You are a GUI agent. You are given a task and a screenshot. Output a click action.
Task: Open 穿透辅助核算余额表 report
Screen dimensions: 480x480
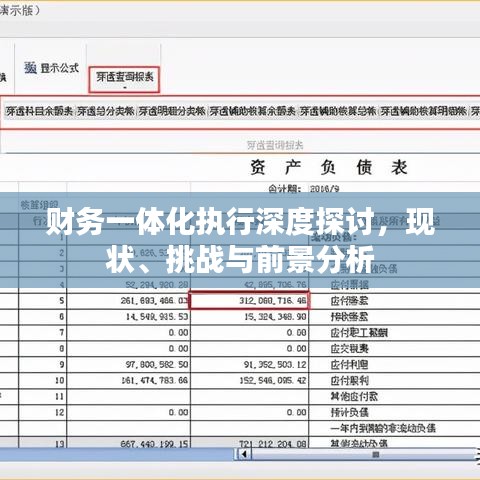[252, 111]
